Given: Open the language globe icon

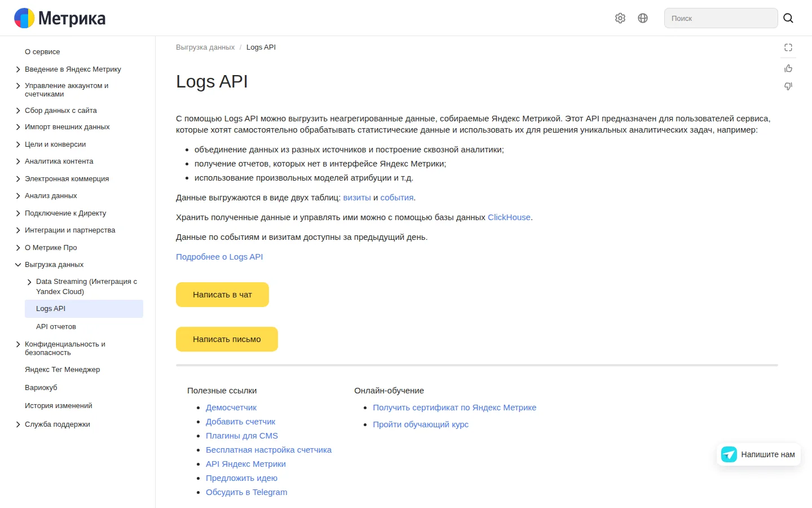Looking at the screenshot, I should click(643, 18).
